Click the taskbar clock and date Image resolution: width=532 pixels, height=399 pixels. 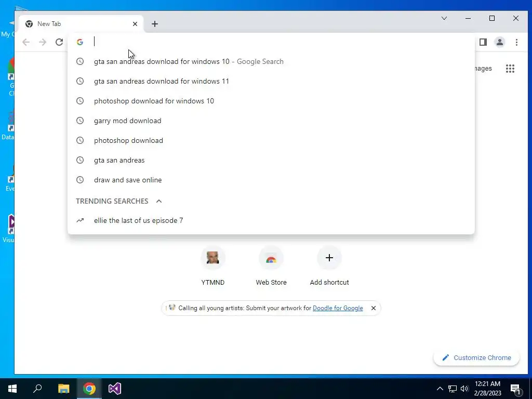487,389
